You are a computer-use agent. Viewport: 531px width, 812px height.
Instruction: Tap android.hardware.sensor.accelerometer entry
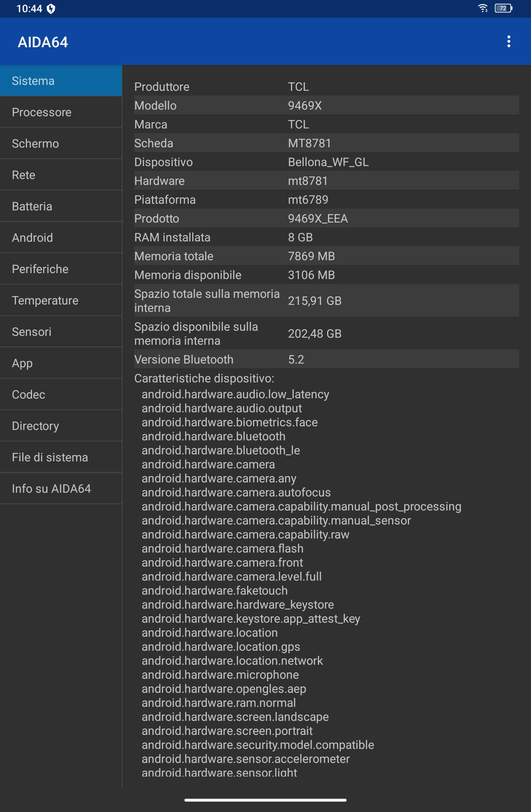[x=246, y=759]
